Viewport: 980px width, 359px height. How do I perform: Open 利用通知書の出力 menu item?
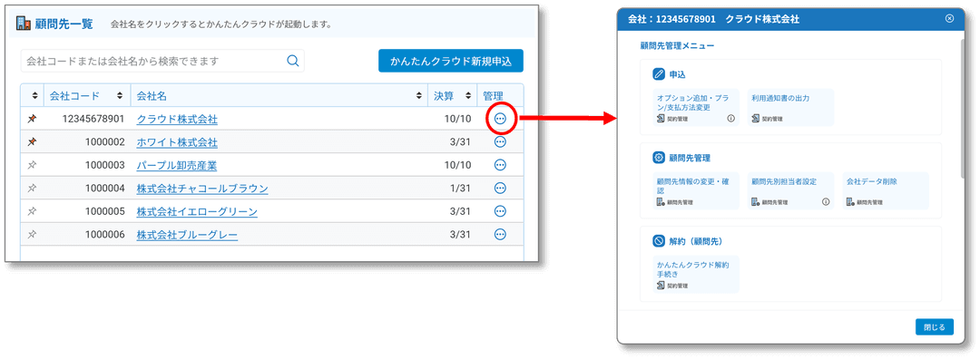pos(790,108)
